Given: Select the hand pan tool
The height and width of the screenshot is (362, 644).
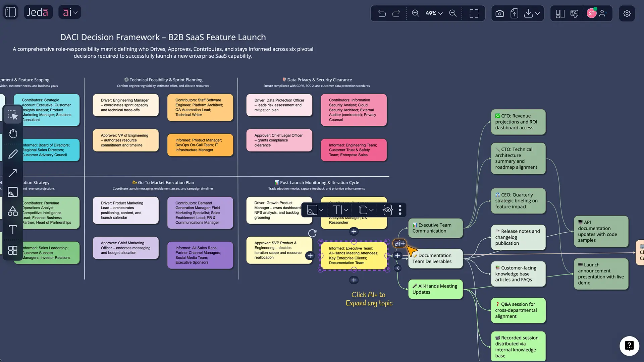Looking at the screenshot, I should pos(13,134).
